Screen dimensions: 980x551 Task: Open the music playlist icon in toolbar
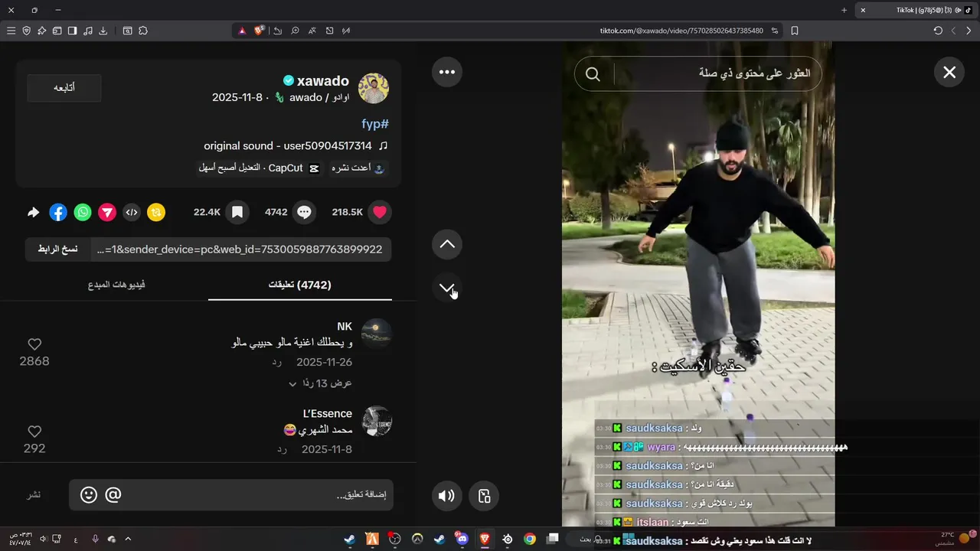tap(87, 31)
